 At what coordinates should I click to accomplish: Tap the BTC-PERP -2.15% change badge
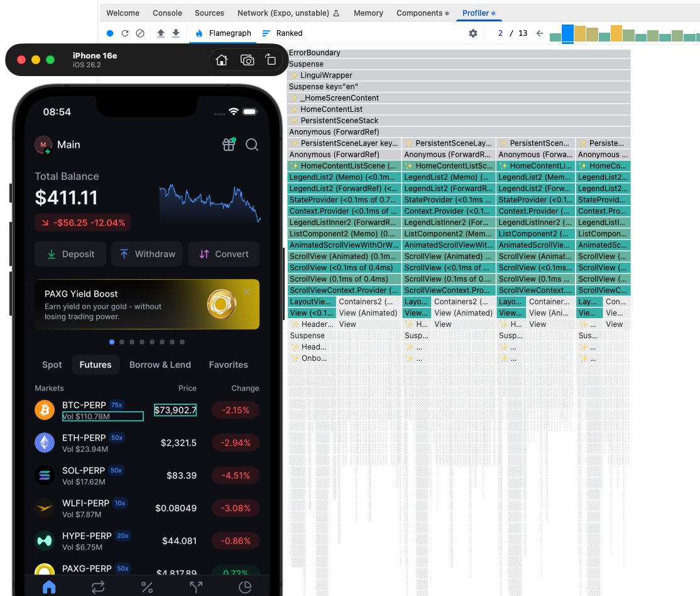(x=236, y=410)
